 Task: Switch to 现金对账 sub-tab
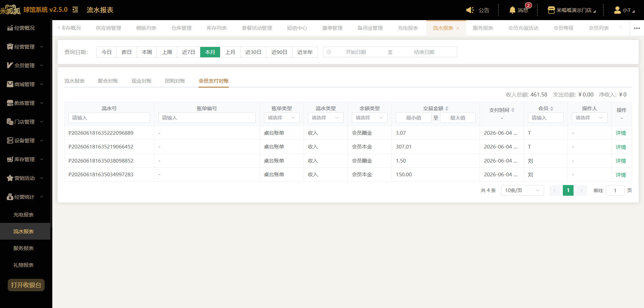coord(142,81)
